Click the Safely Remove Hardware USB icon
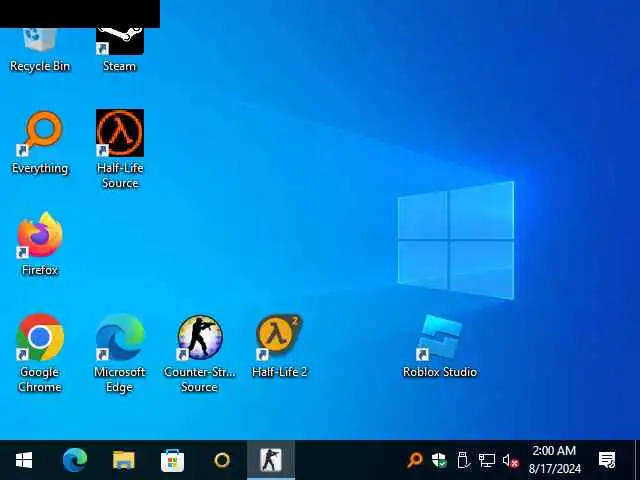 (463, 460)
